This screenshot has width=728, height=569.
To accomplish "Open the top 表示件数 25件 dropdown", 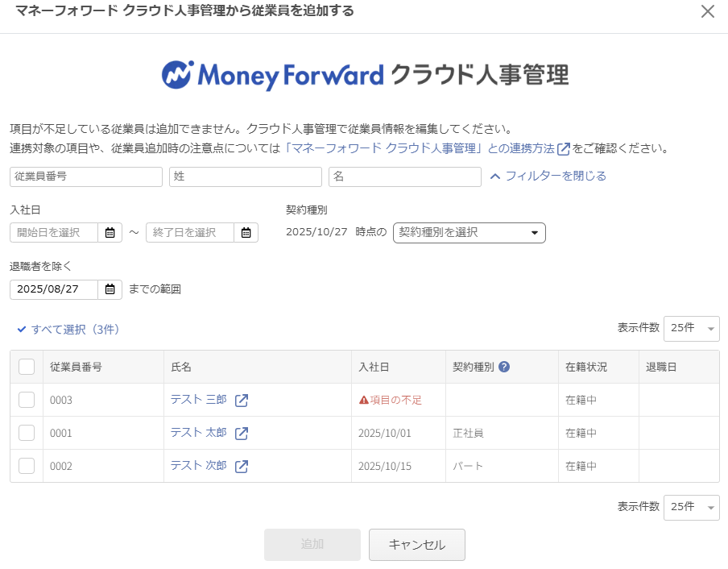I will click(691, 329).
